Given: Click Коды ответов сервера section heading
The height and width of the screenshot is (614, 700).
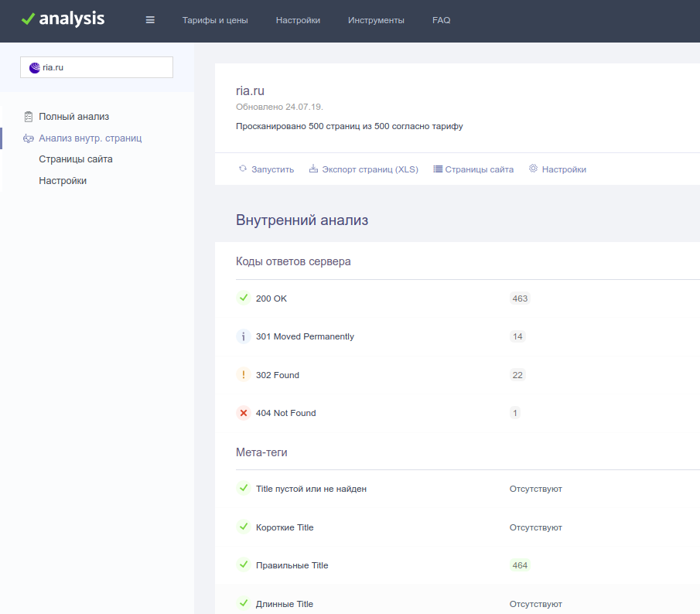Looking at the screenshot, I should coord(293,261).
